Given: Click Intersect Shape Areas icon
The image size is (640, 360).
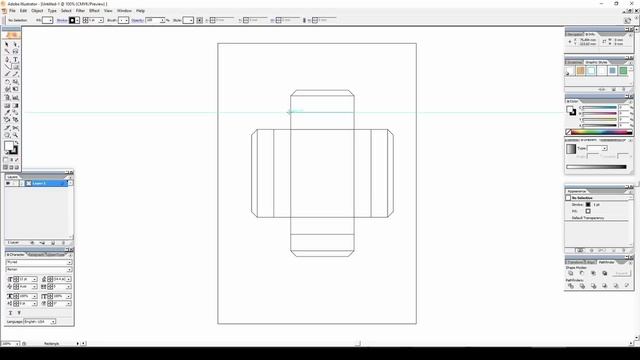Looking at the screenshot, I should (593, 273).
